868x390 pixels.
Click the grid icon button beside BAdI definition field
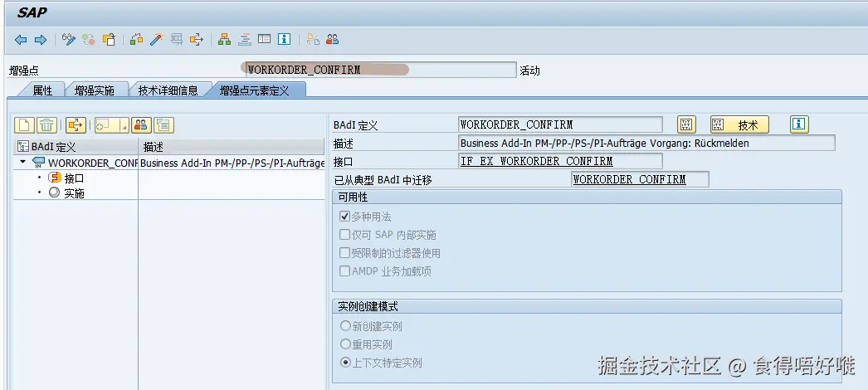tap(686, 125)
